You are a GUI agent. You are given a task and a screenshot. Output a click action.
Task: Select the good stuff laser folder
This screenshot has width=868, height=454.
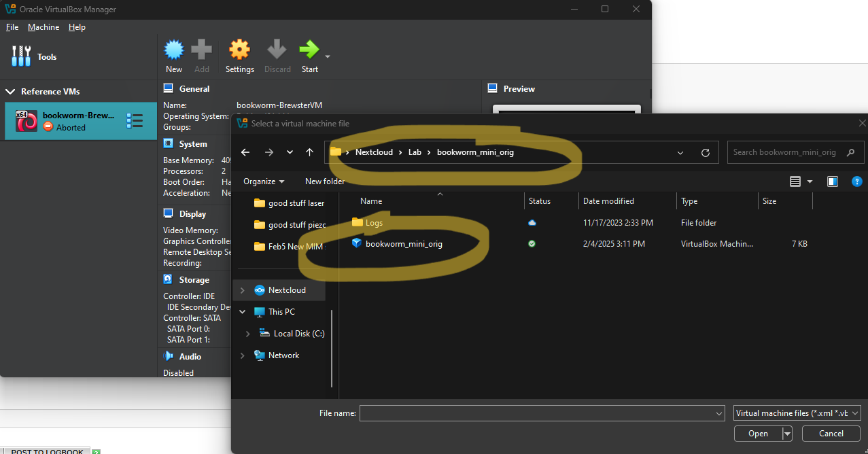tap(290, 203)
